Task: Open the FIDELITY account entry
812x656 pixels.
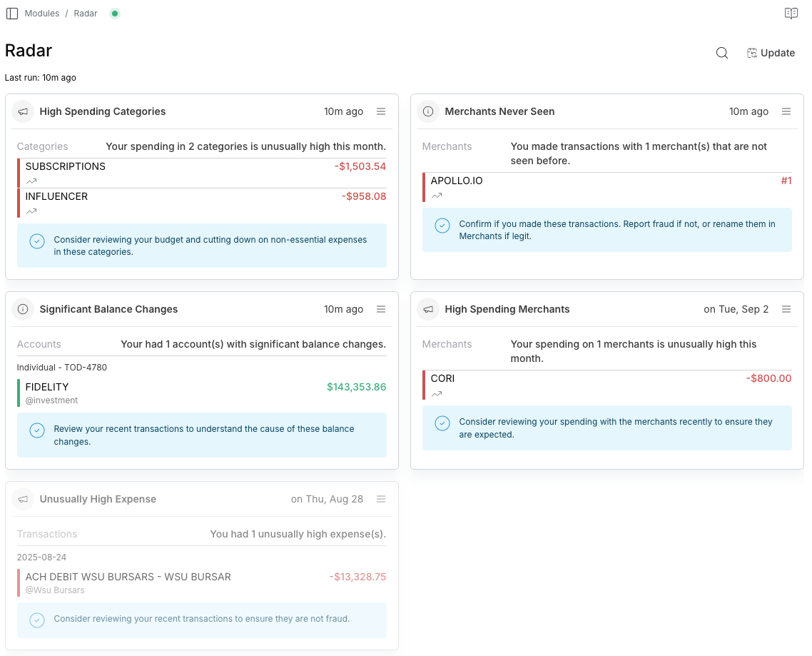Action: tap(47, 387)
